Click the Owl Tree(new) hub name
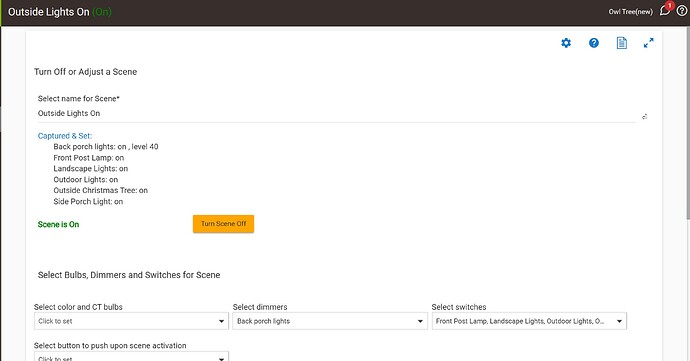 click(631, 12)
